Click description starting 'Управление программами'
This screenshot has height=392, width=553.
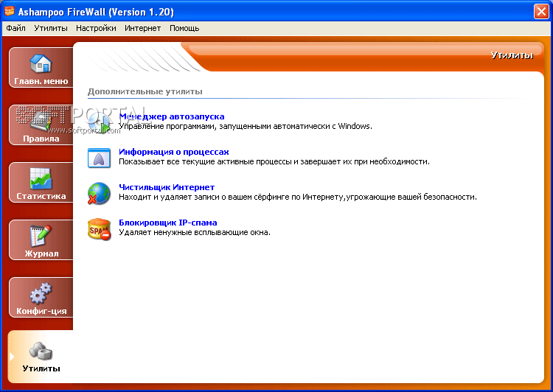pyautogui.click(x=246, y=126)
